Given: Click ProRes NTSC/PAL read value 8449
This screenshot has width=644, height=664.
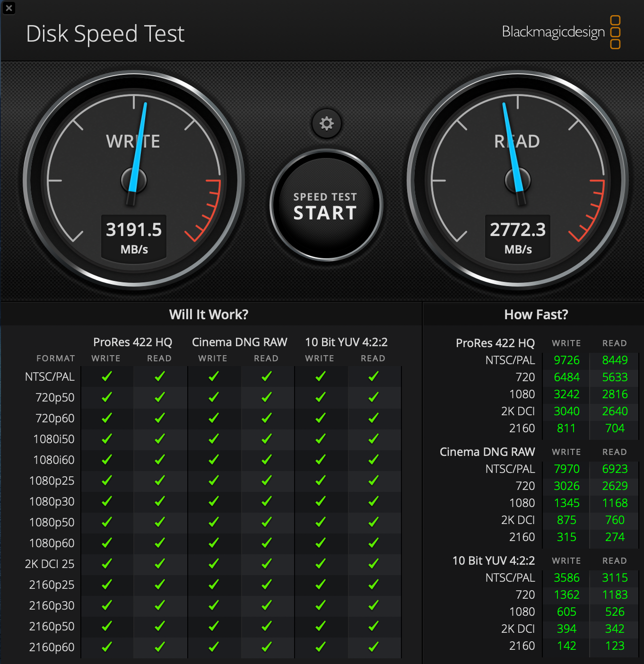Looking at the screenshot, I should pos(615,360).
